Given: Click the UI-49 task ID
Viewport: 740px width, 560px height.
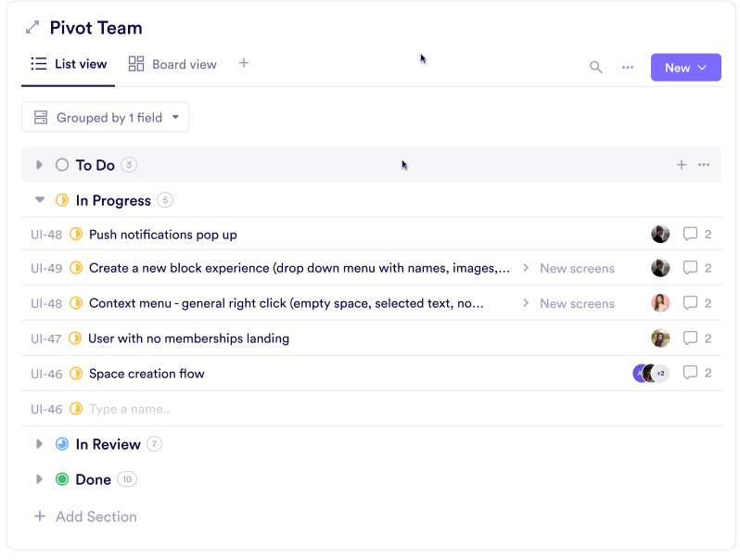Looking at the screenshot, I should click(46, 268).
